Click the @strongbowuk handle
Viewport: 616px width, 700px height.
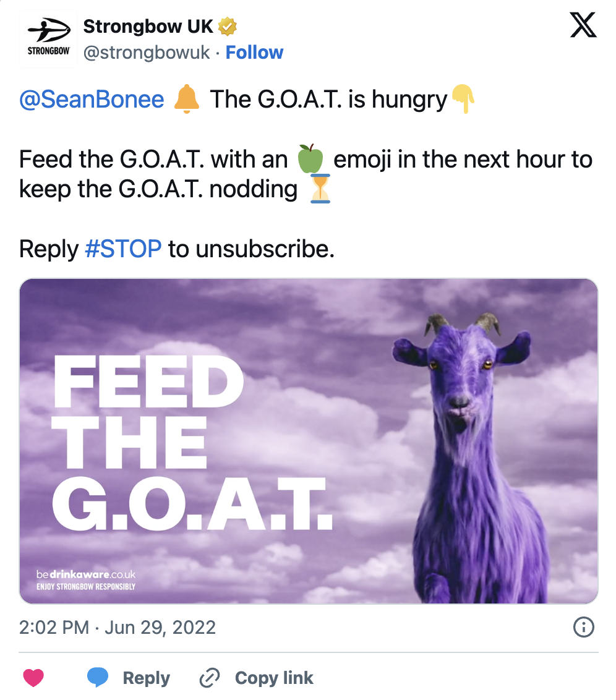click(x=147, y=53)
